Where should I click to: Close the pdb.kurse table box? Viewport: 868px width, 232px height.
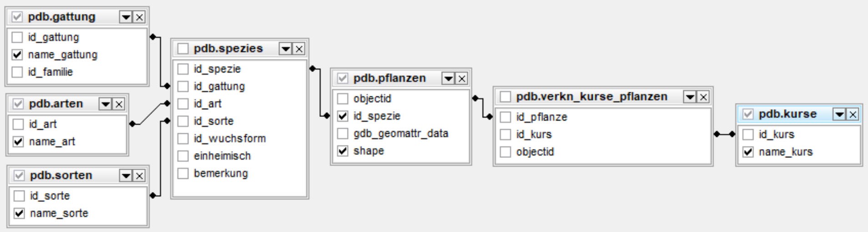[853, 114]
